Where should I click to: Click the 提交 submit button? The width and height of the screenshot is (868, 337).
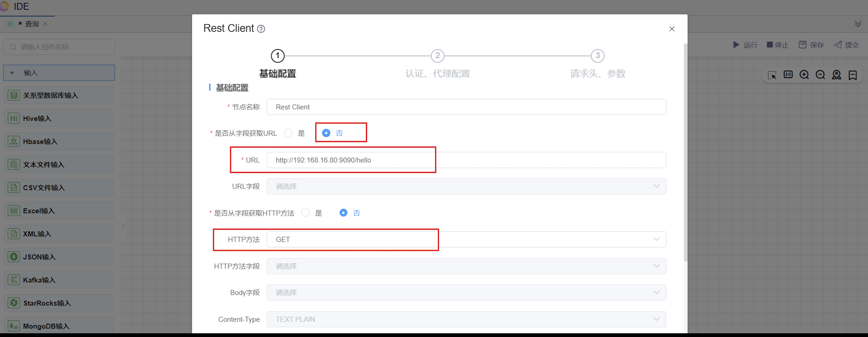[x=847, y=45]
